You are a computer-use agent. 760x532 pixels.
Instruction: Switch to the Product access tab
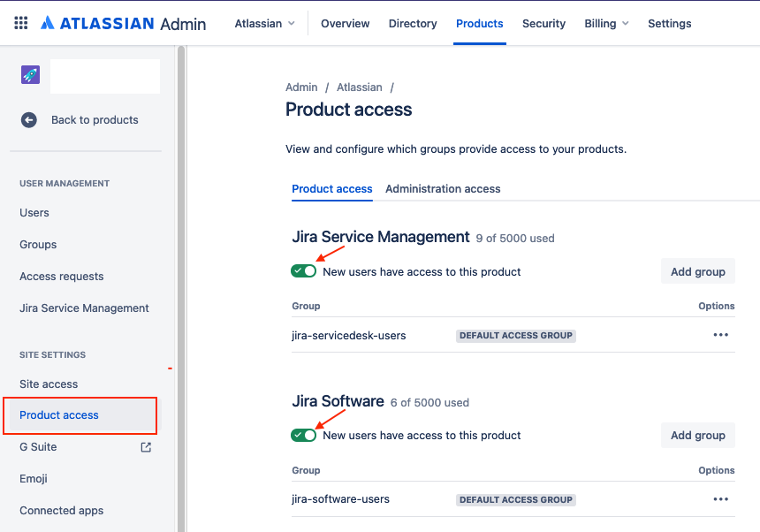pyautogui.click(x=332, y=188)
